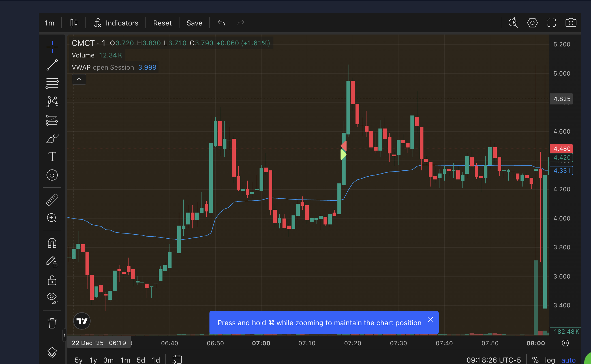Toggle log scale on price axis
Viewport: 591px width, 364px height.
[550, 360]
